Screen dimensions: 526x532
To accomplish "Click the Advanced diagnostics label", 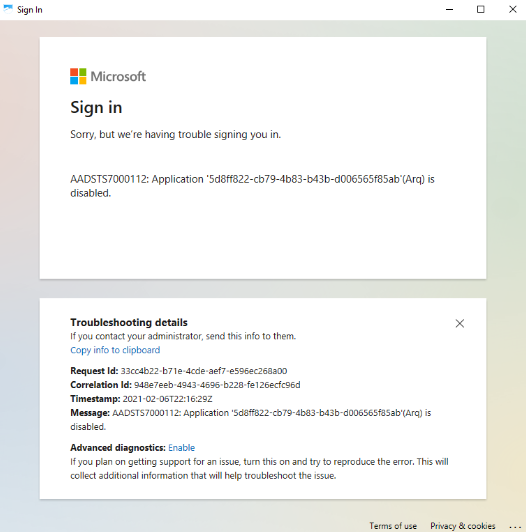I will tap(118, 448).
